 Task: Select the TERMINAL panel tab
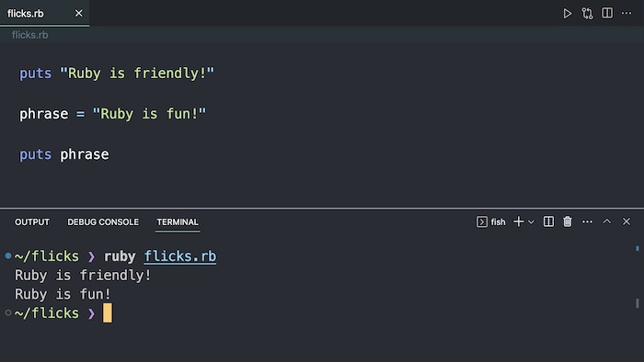coord(178,221)
